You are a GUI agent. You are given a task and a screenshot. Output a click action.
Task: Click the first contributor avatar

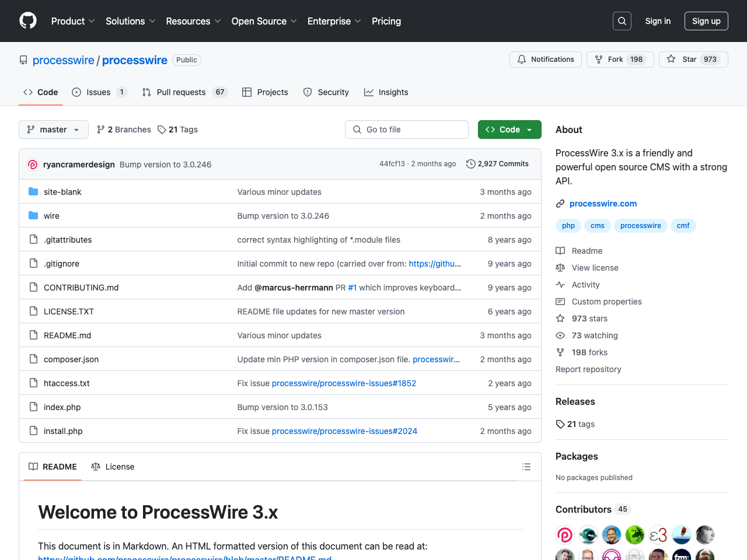tap(565, 535)
